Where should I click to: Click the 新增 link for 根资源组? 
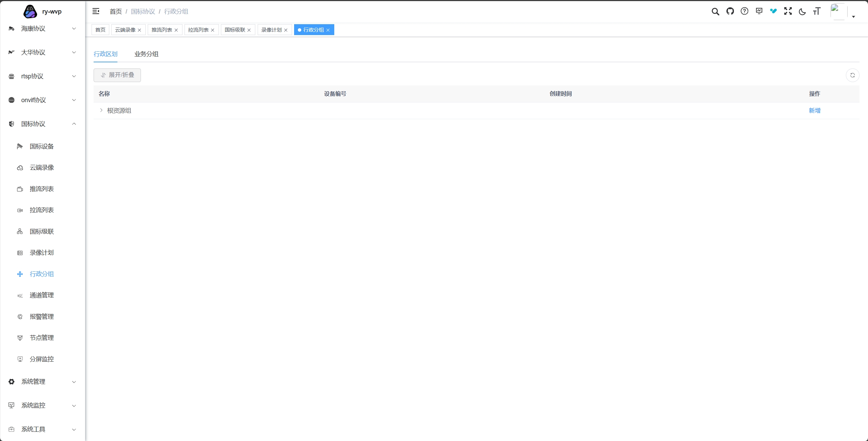[x=815, y=111]
